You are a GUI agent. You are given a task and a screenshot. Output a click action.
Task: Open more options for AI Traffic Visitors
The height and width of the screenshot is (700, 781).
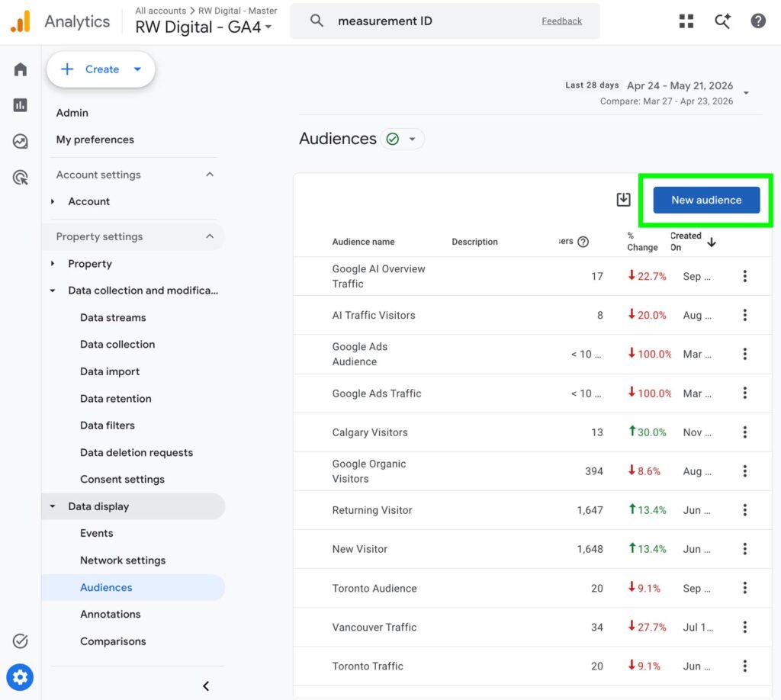coord(744,315)
